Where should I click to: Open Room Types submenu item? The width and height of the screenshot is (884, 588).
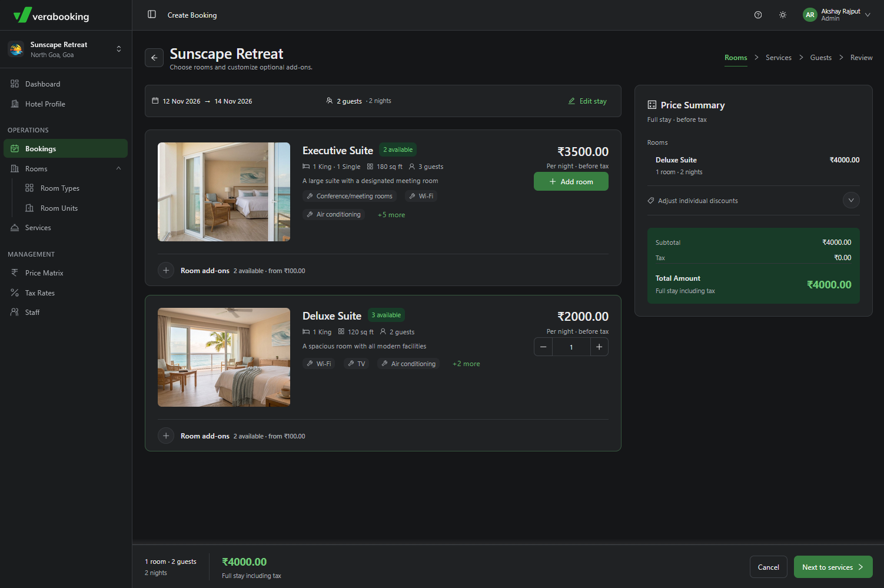point(60,188)
